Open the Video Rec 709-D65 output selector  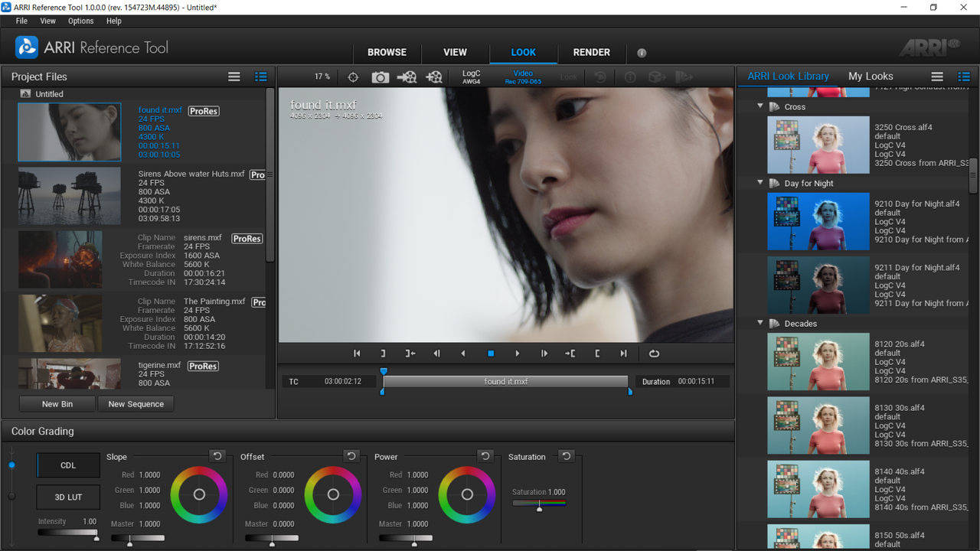point(523,77)
